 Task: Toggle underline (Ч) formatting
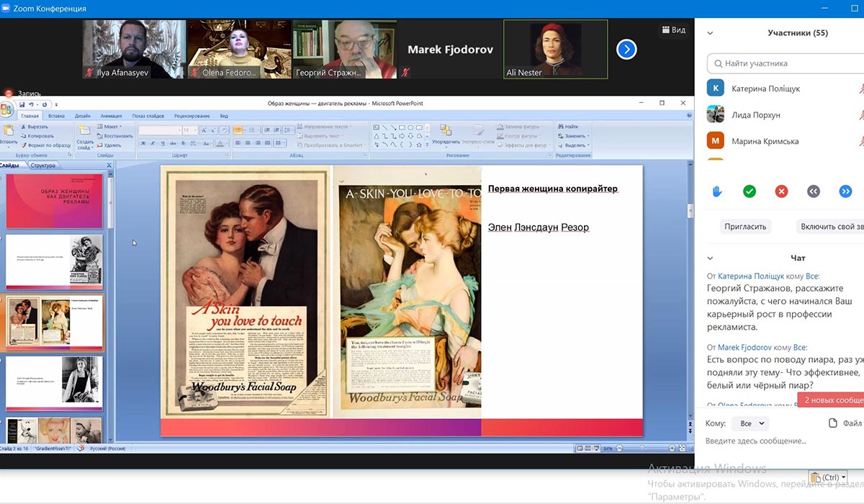[161, 143]
